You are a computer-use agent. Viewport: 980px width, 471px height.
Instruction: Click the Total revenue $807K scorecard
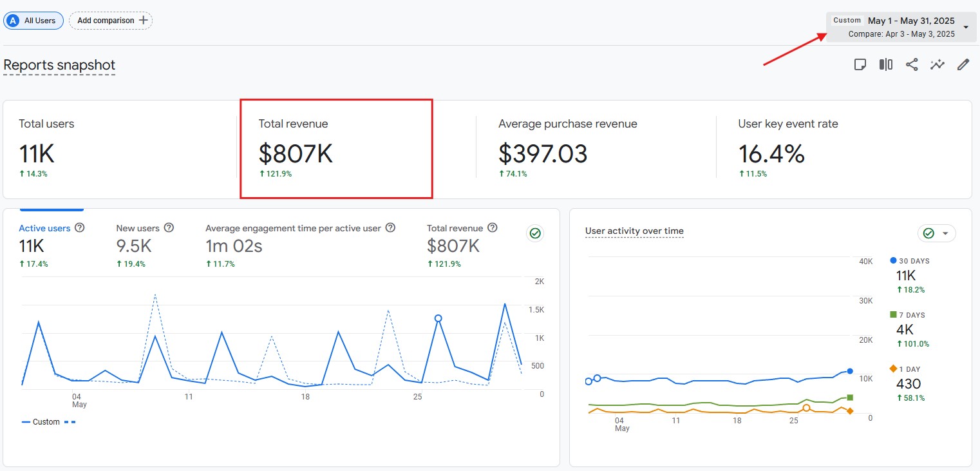(x=335, y=149)
